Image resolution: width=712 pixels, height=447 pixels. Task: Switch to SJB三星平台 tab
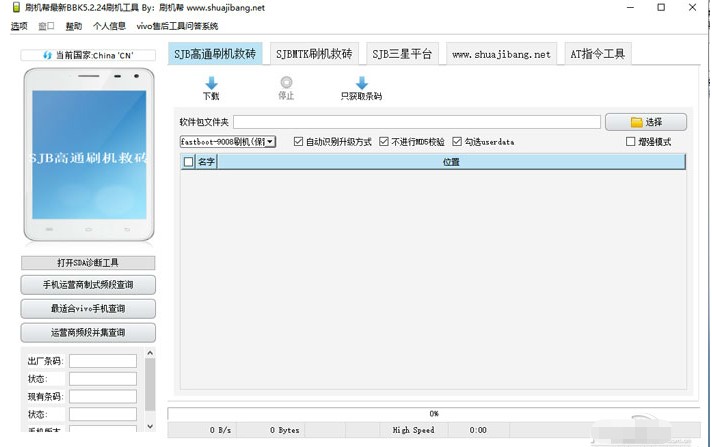pyautogui.click(x=402, y=54)
